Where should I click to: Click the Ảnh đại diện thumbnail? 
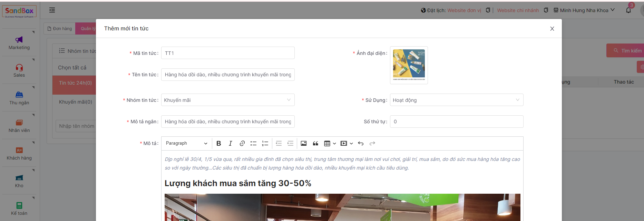pos(409,65)
